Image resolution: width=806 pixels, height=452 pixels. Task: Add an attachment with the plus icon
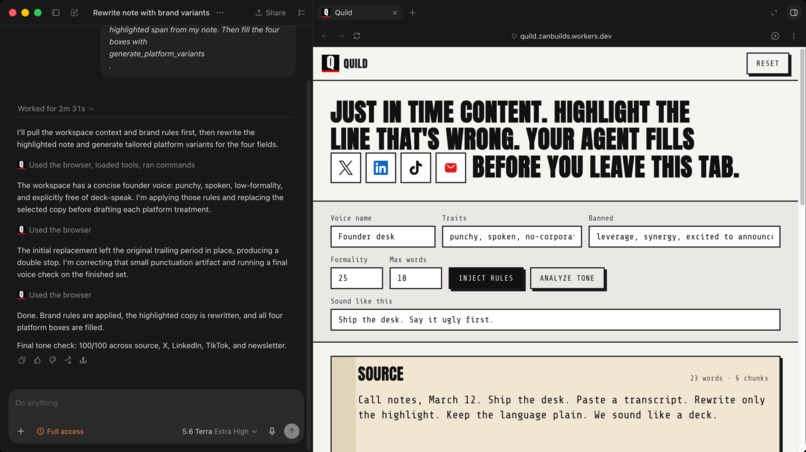[21, 431]
